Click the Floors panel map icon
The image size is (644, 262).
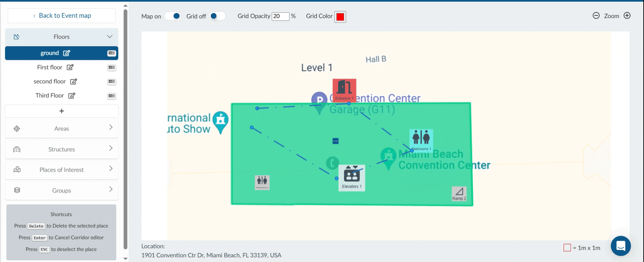pyautogui.click(x=17, y=37)
